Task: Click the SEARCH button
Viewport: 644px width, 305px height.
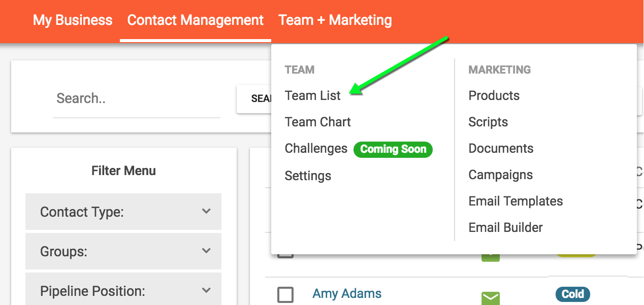Action: tap(260, 98)
